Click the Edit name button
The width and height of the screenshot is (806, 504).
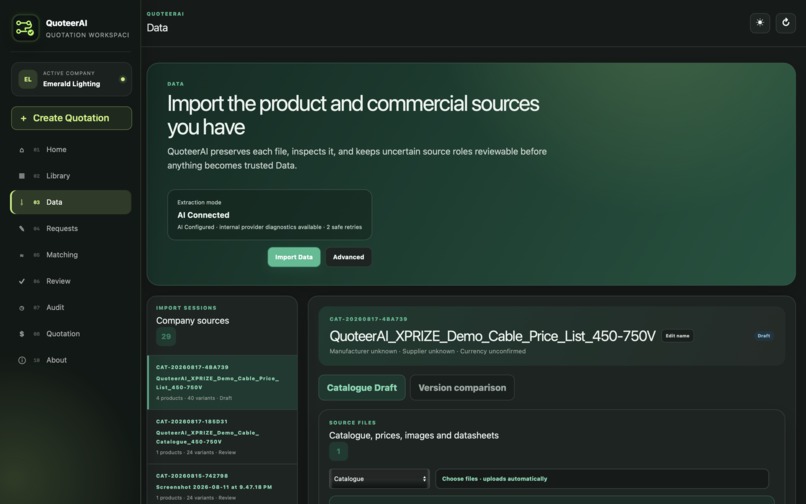[677, 336]
